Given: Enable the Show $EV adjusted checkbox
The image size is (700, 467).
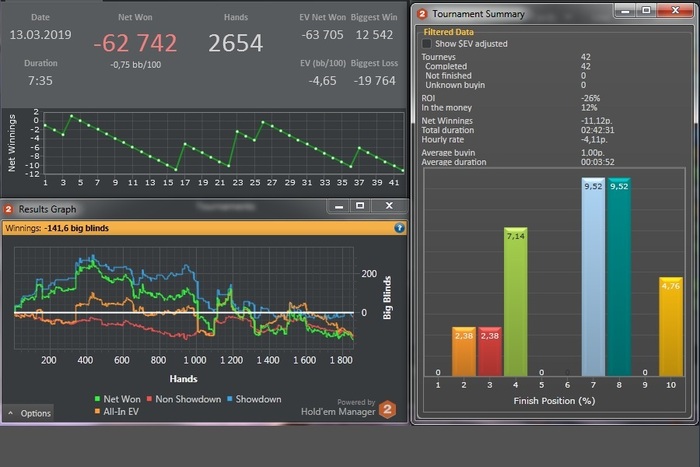Looking at the screenshot, I should point(427,44).
